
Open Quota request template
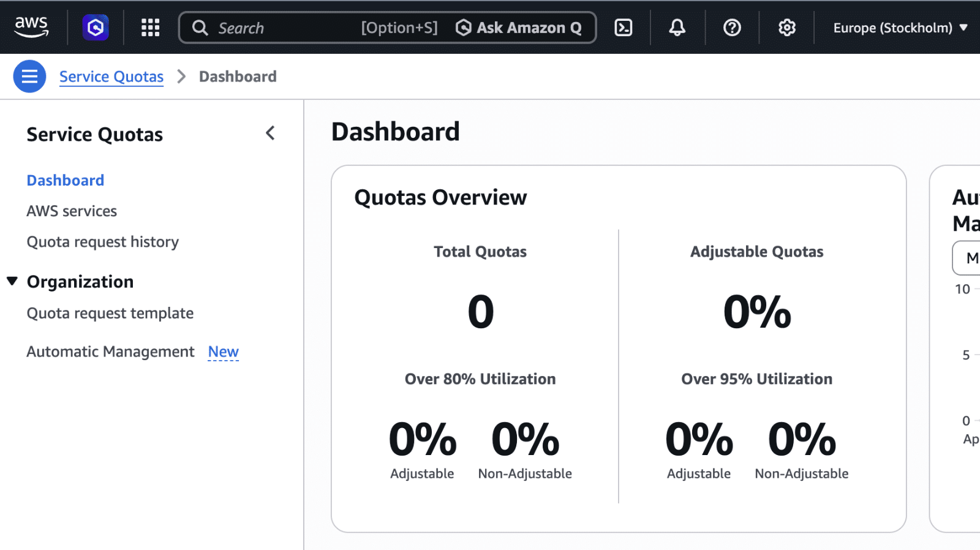[110, 313]
